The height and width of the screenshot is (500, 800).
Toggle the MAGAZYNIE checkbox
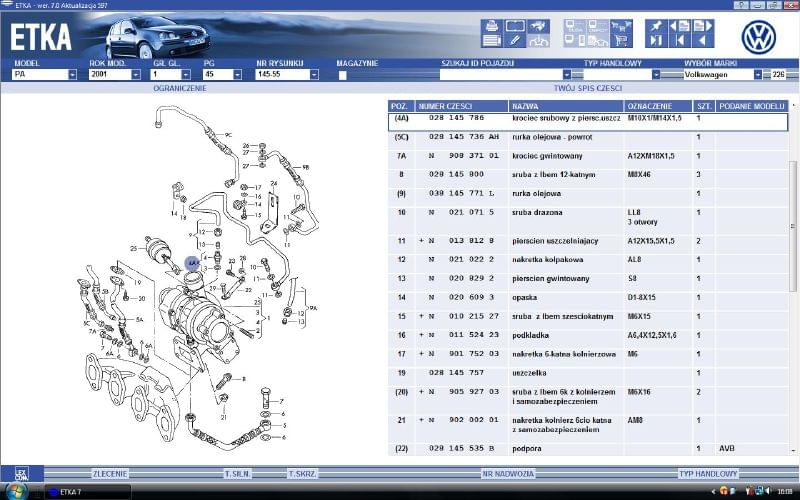pyautogui.click(x=343, y=75)
